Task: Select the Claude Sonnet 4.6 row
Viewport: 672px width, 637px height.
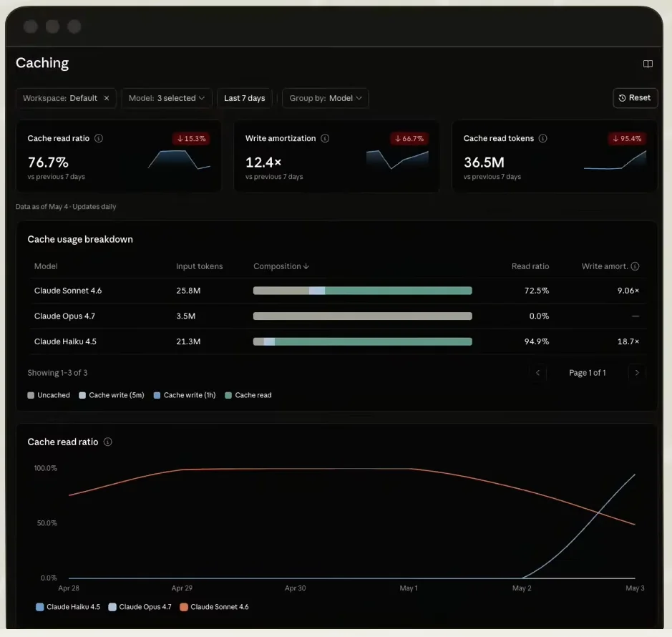Action: tap(338, 291)
